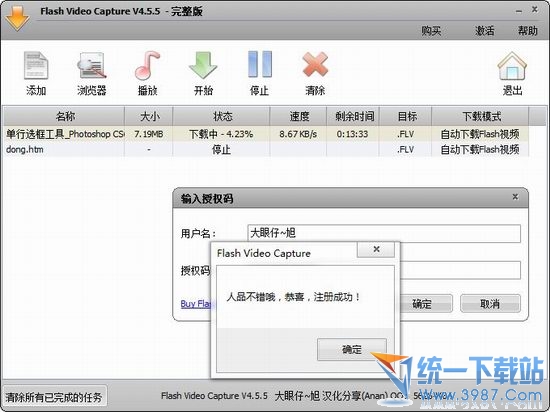Screen dimensions: 550x412
Task: Open the 购买 (Buy) menu
Action: click(x=431, y=31)
